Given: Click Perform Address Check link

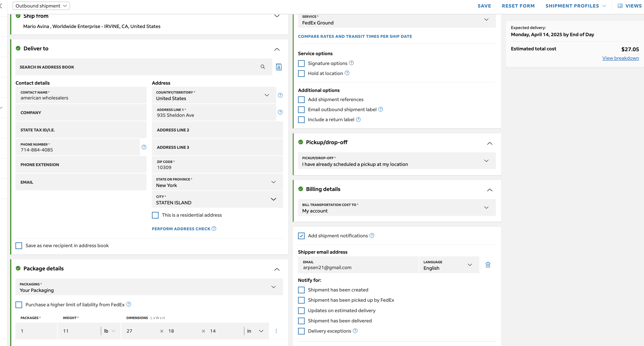Looking at the screenshot, I should coord(181,229).
